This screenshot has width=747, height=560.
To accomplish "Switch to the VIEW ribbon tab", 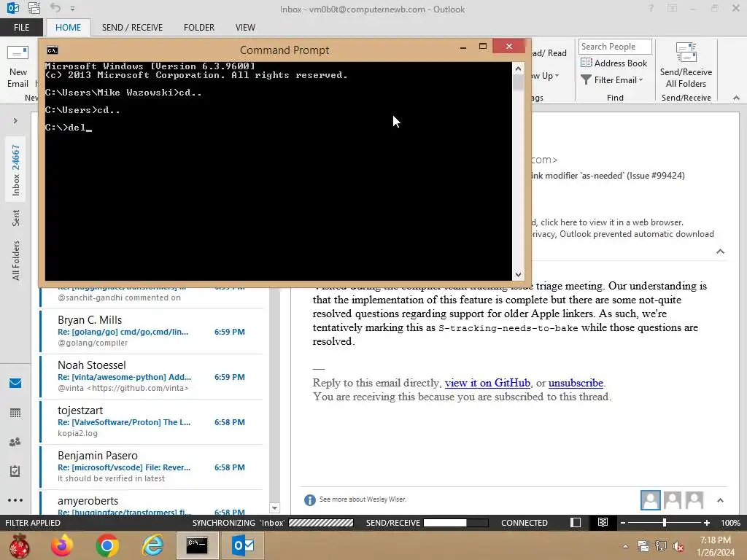I will (245, 28).
